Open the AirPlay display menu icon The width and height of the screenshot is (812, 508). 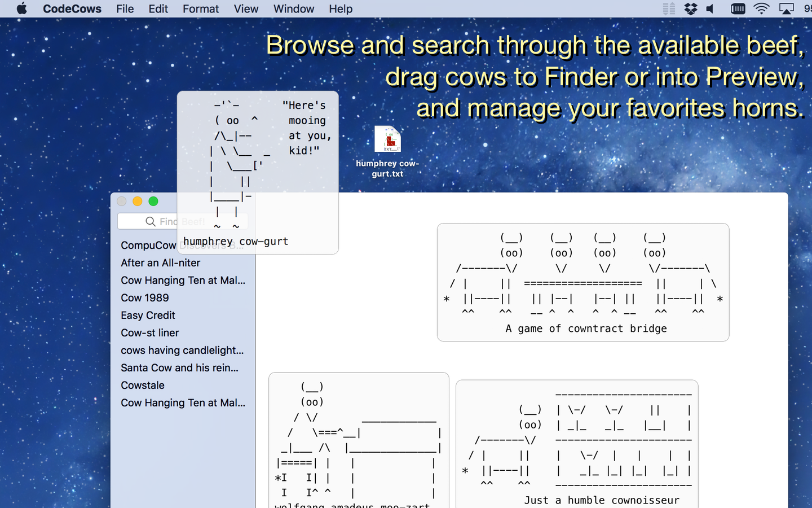pyautogui.click(x=786, y=8)
